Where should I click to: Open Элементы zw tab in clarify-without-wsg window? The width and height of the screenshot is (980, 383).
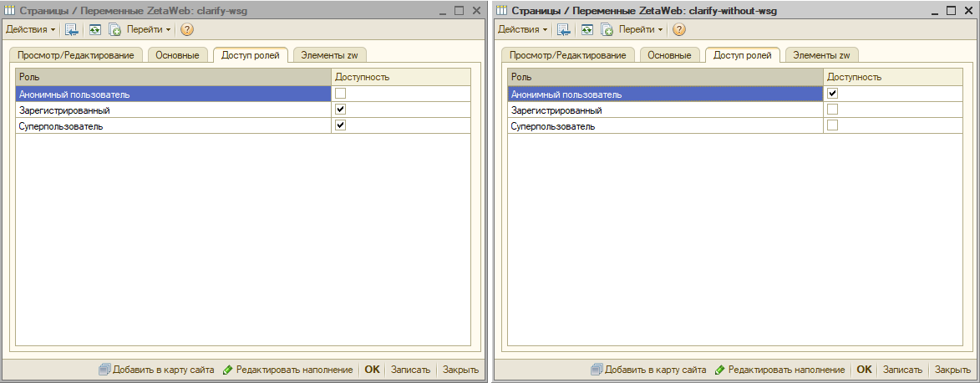(x=821, y=55)
